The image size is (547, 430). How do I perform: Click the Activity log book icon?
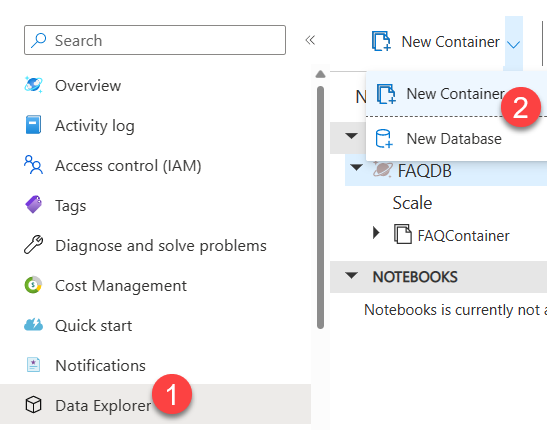[33, 125]
